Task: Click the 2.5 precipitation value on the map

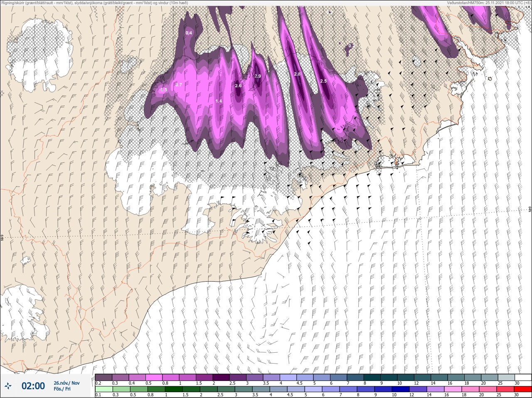Action: click(323, 81)
